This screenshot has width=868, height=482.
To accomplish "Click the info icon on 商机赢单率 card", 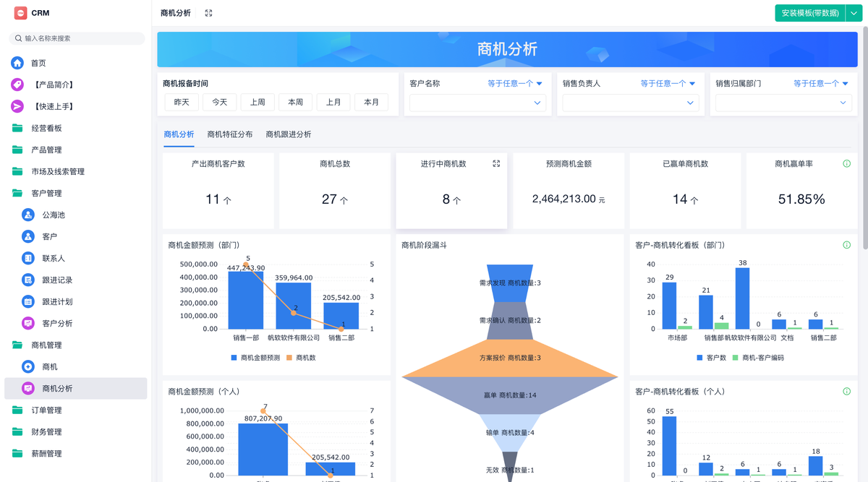I will tap(847, 164).
